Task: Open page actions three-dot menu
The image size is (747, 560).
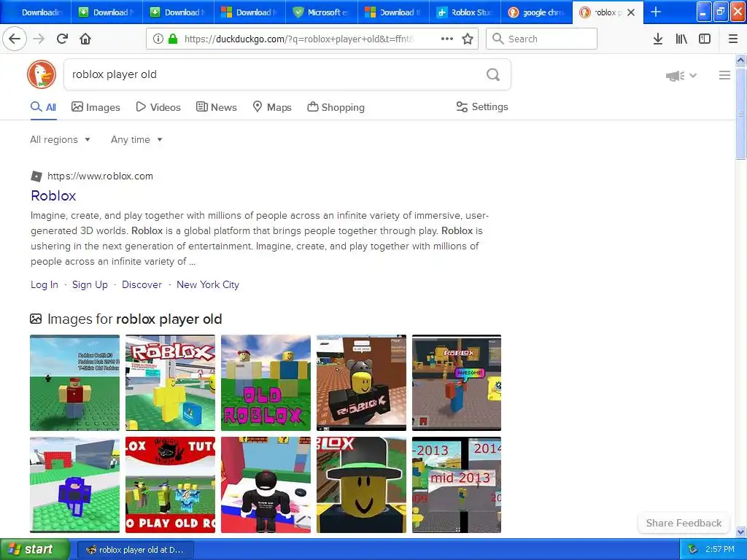Action: 447,39
